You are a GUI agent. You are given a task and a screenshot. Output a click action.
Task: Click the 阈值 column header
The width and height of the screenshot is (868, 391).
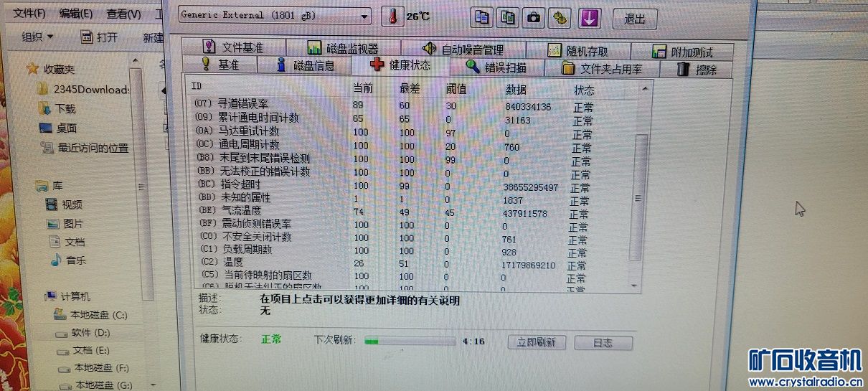tap(456, 89)
